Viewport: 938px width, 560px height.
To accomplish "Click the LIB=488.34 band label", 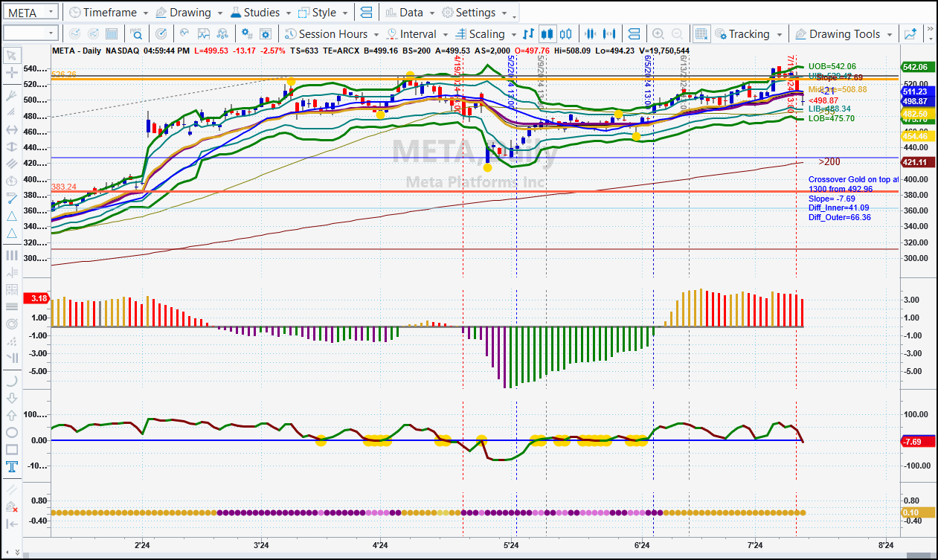I will pyautogui.click(x=831, y=109).
